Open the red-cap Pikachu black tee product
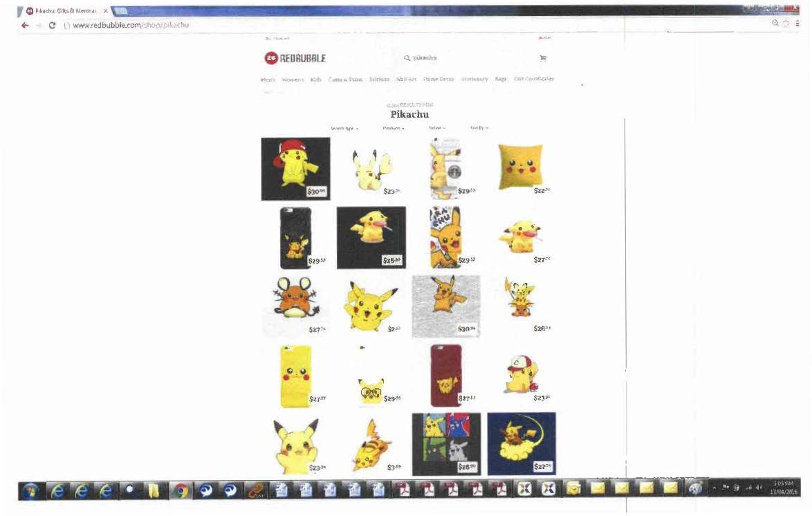Viewport: 812px width, 516px height. pos(296,169)
